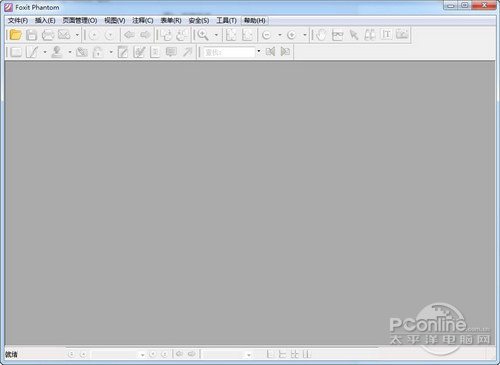
Task: Click the find text input field
Action: point(229,52)
